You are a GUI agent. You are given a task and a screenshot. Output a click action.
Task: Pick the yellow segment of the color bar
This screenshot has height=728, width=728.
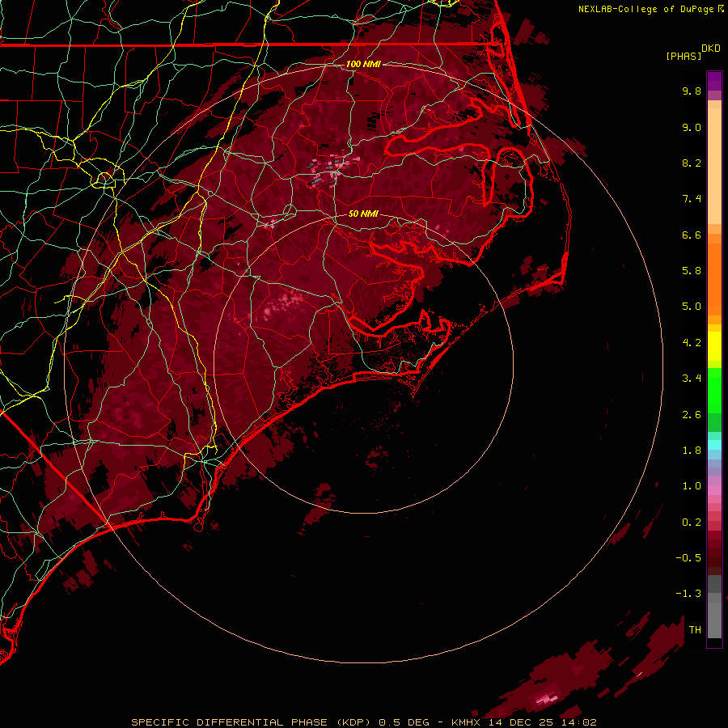(714, 346)
